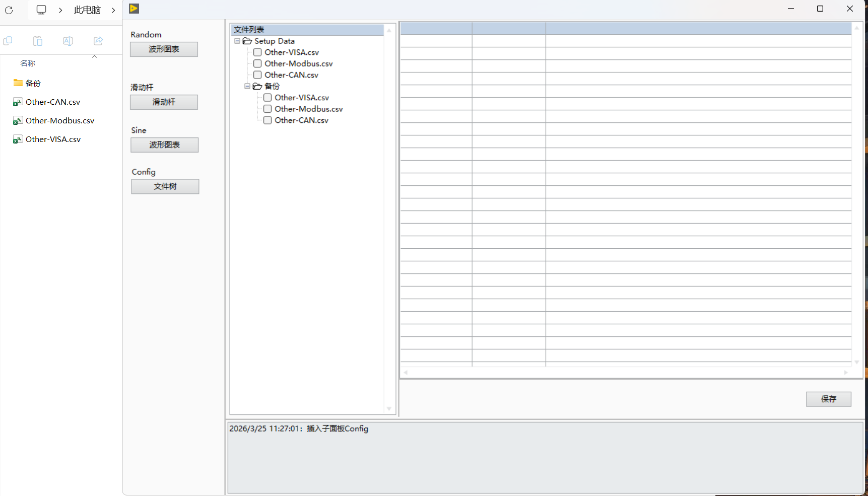This screenshot has height=496, width=868.
Task: Click the This PC monitor icon
Action: tap(41, 10)
